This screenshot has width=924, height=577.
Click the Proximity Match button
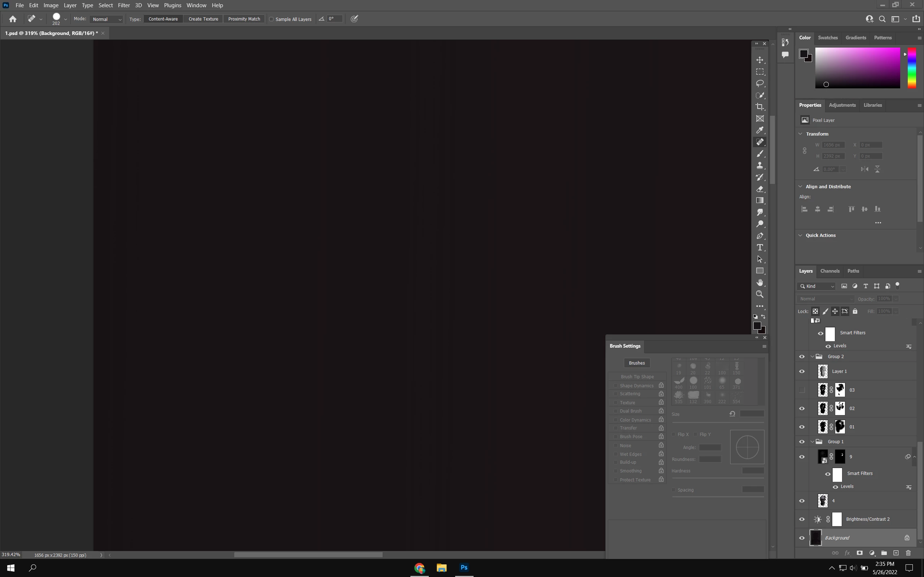pos(244,19)
